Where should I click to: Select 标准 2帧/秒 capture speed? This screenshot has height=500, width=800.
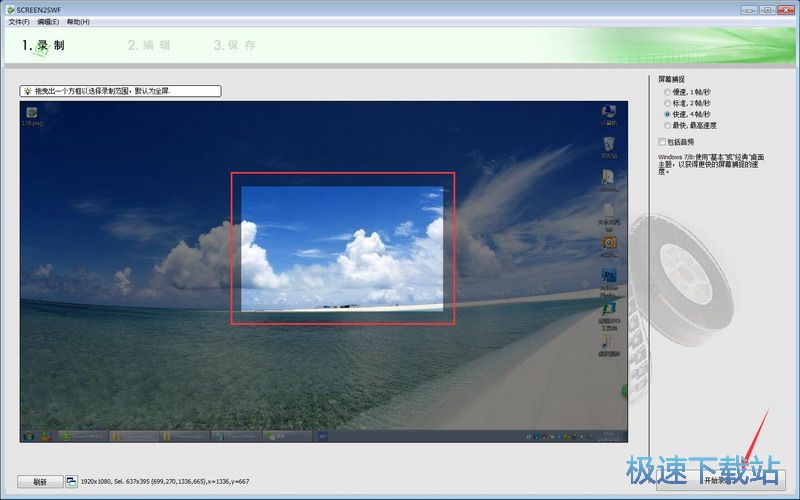pos(667,103)
